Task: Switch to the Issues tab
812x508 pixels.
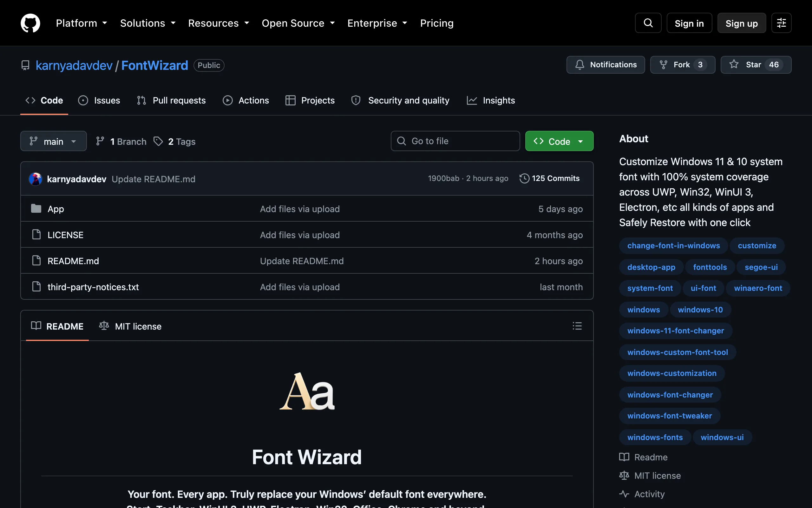Action: tap(99, 100)
